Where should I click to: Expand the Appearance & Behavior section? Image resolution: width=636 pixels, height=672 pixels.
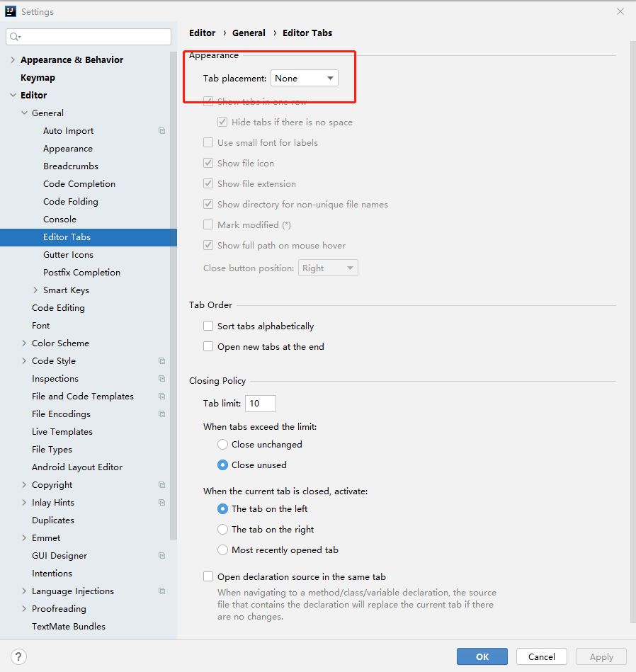pos(13,60)
